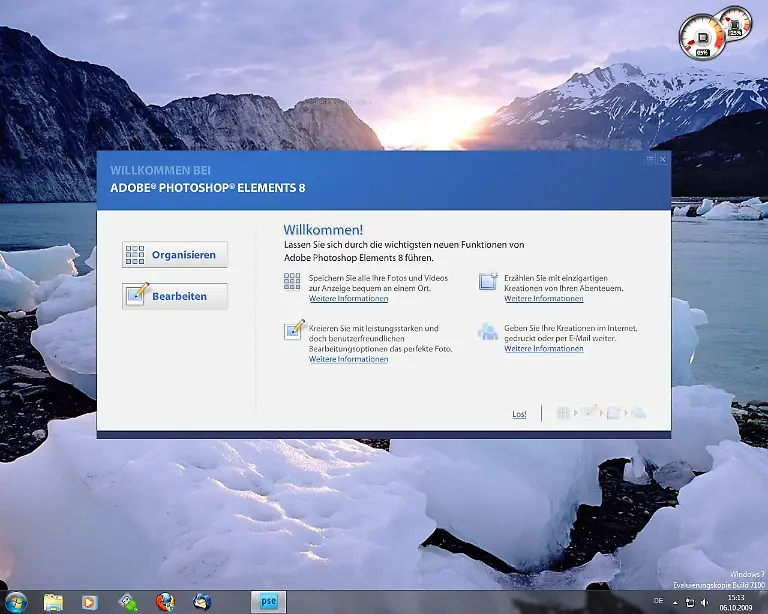Launch the Bearbeiten editor button
768x614 pixels.
(x=175, y=296)
